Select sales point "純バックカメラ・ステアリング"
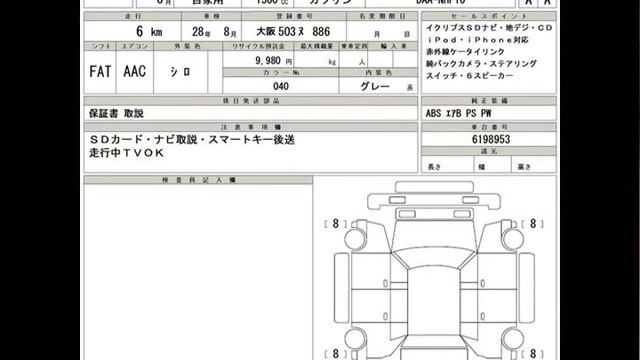The width and height of the screenshot is (640, 360). (x=481, y=64)
